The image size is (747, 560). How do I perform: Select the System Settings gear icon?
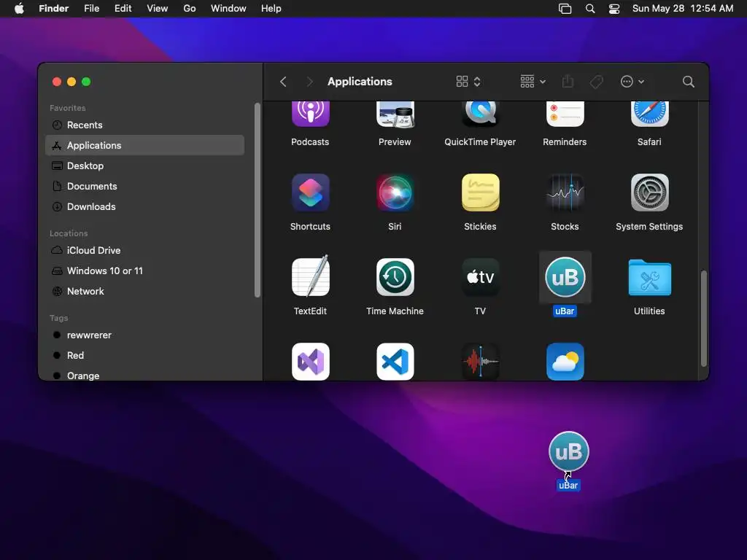[x=649, y=192]
